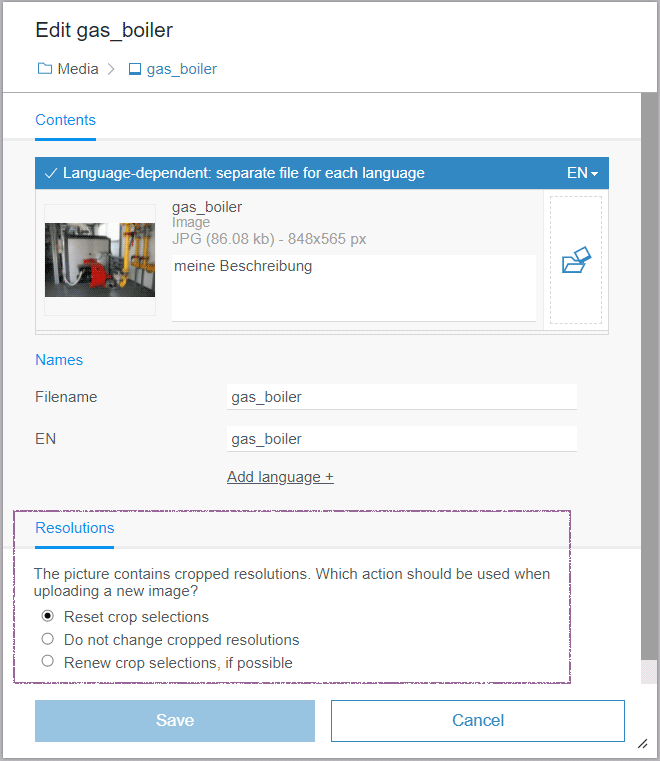Click the Media folder icon in breadcrumb

(45, 68)
